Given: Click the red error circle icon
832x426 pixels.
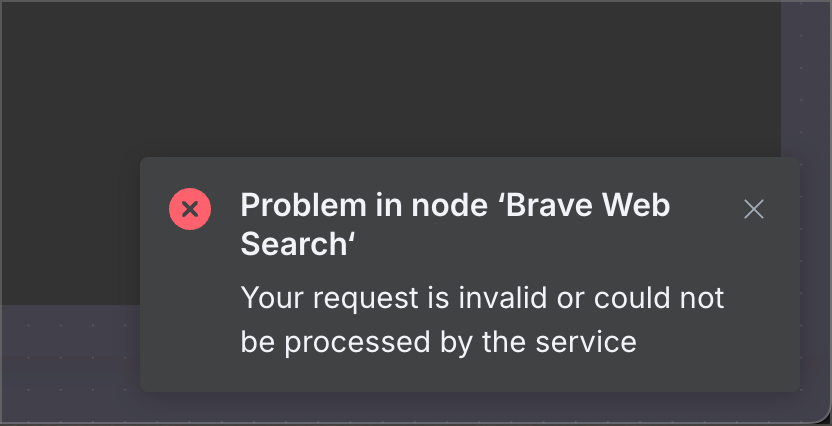Looking at the screenshot, I should pyautogui.click(x=190, y=209).
